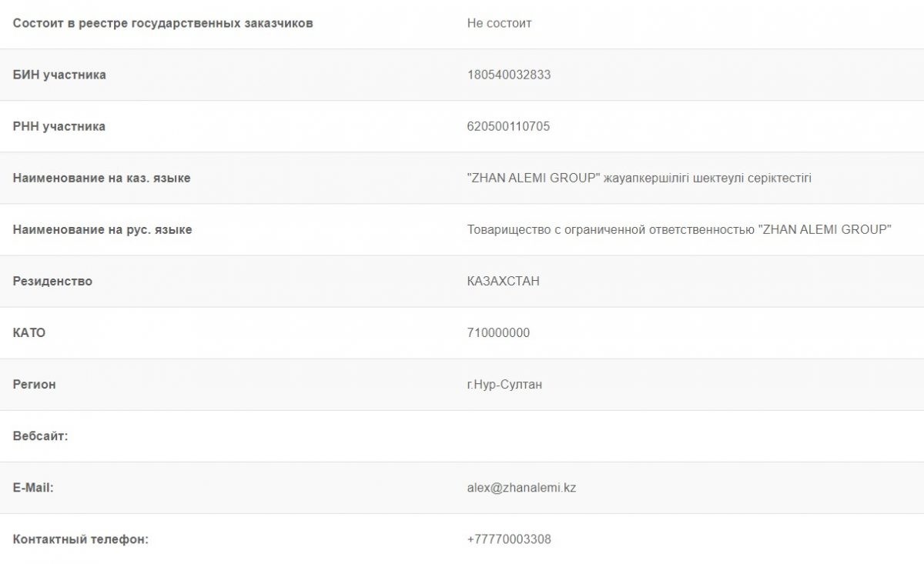The image size is (924, 564).
Task: Click the "КАТО" row label
Action: pyautogui.click(x=29, y=332)
